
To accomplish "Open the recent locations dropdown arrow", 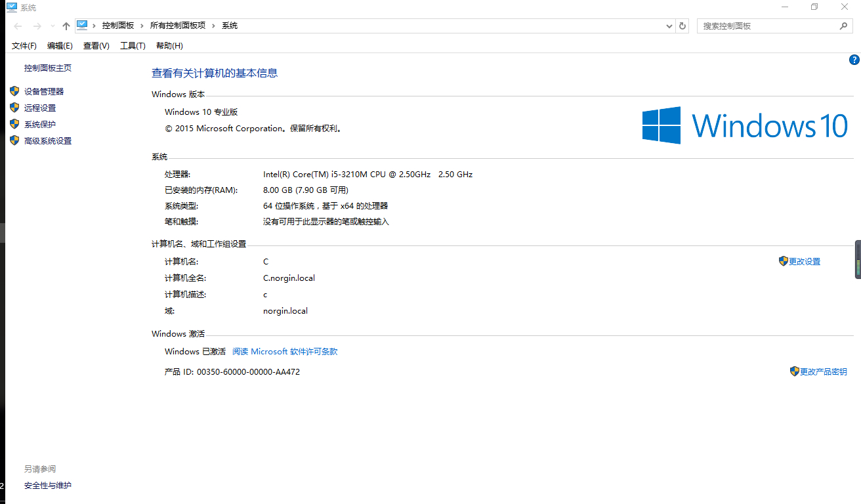I will pyautogui.click(x=52, y=26).
